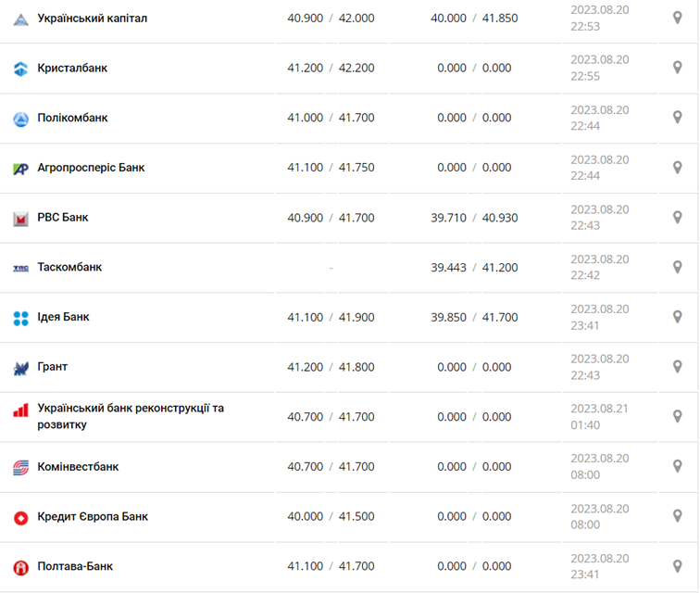
Task: Click the Ідея Банк logo icon
Action: point(20,318)
